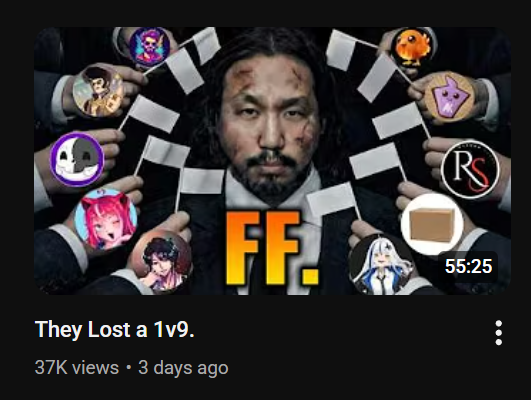The image size is (531, 400).
Task: Click the orange chick avatar in thumbnail
Action: click(x=413, y=47)
